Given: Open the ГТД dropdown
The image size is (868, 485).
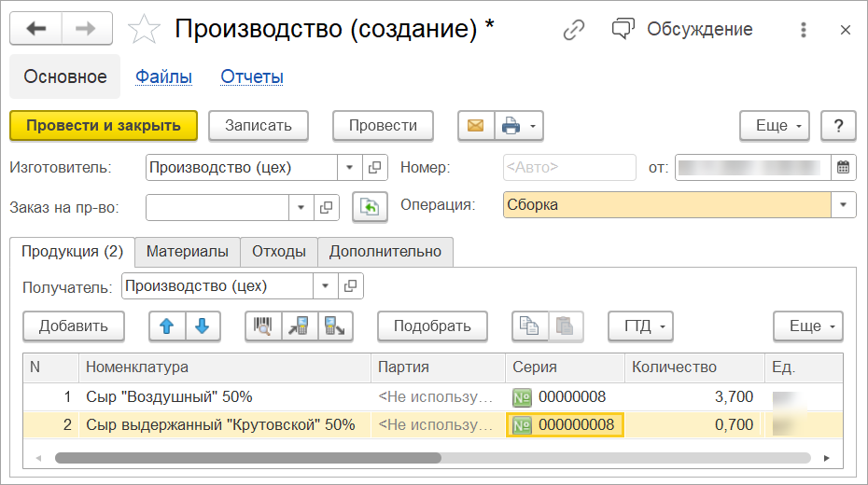Looking at the screenshot, I should pos(640,326).
